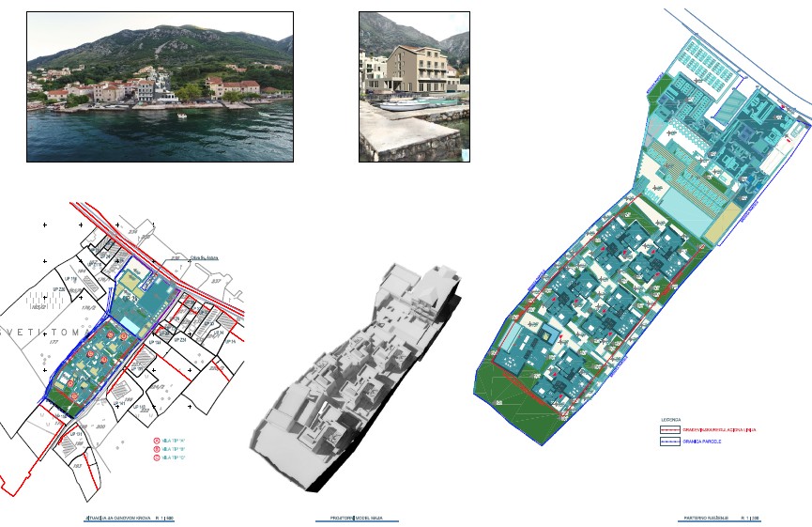Viewport: 812px width, 527px height.
Task: Click parcel number '177' on site plan
Action: tap(54, 342)
